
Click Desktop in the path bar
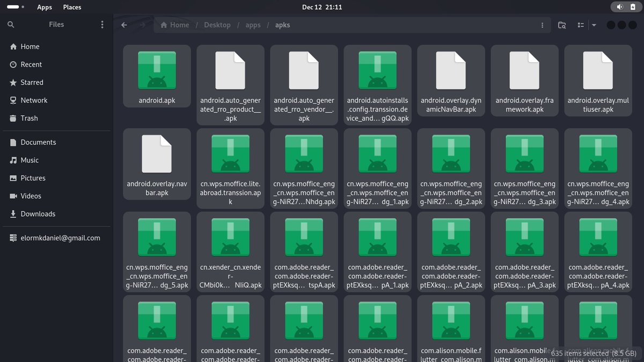coord(217,25)
